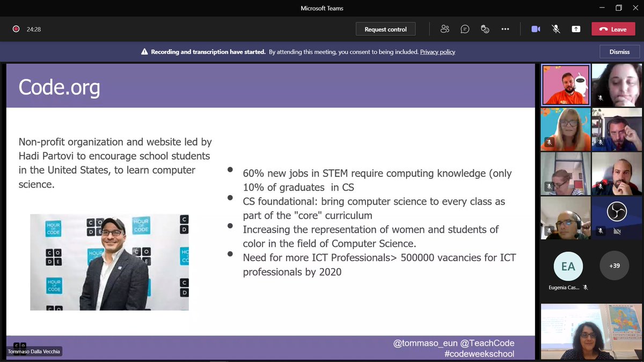644x362 pixels.
Task: Select the presenter video tile with orange shirt
Action: pos(566,85)
